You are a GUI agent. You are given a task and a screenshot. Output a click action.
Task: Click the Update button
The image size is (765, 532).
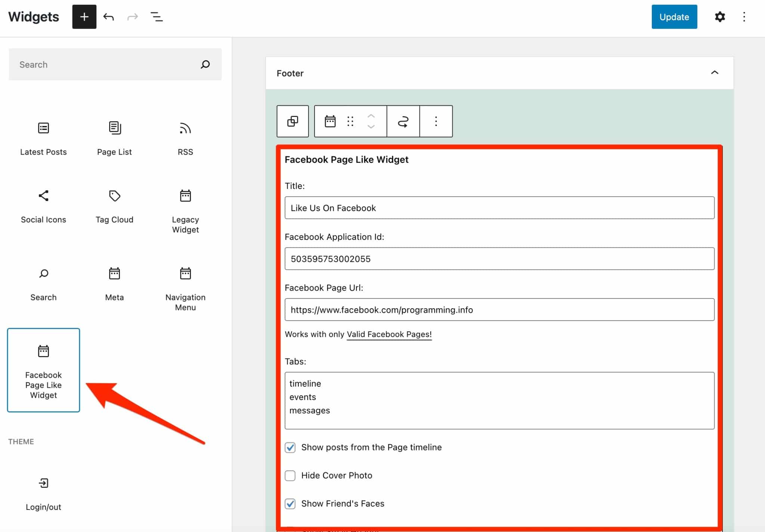[x=674, y=17]
